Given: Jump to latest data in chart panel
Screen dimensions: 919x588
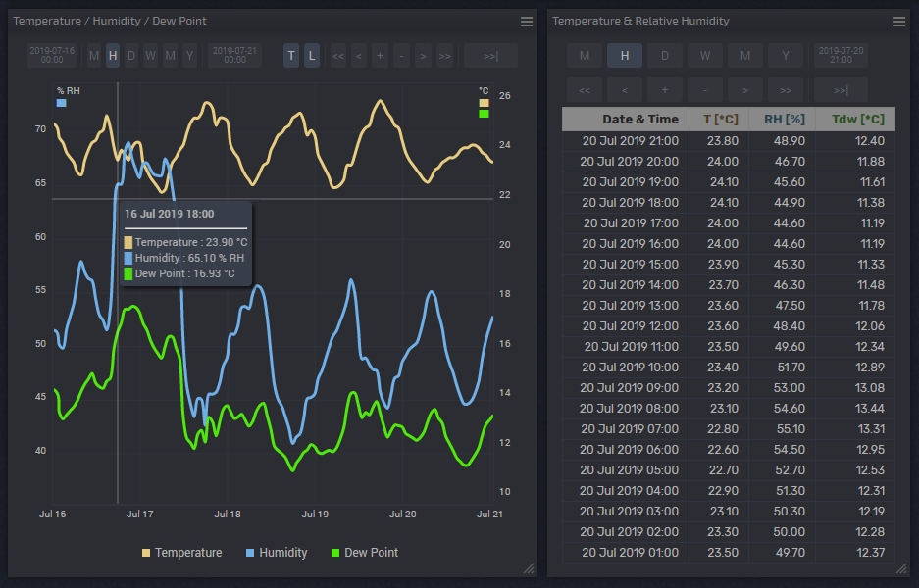Looking at the screenshot, I should point(490,56).
